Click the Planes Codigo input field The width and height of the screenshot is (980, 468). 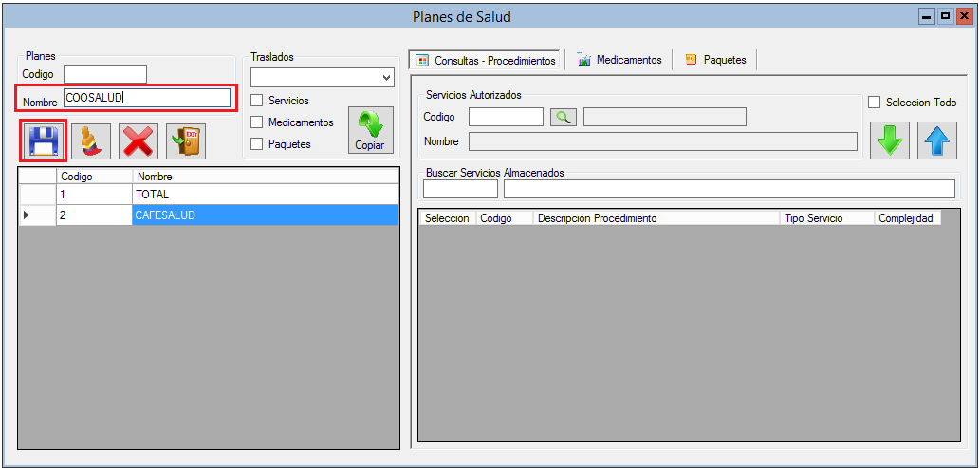(104, 74)
